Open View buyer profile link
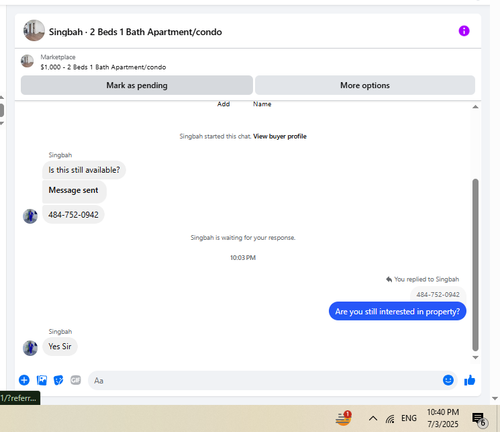Screen dimensions: 500x432 coord(280,136)
